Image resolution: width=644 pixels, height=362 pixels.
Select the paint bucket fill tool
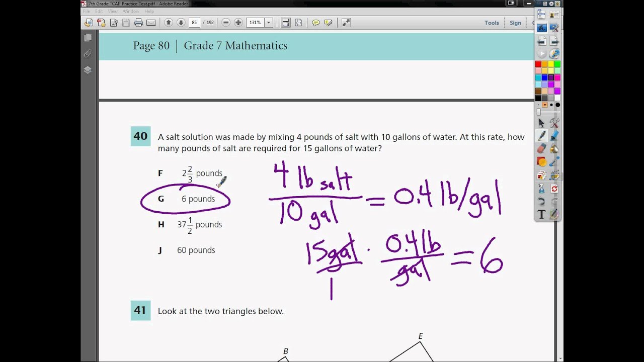(554, 149)
